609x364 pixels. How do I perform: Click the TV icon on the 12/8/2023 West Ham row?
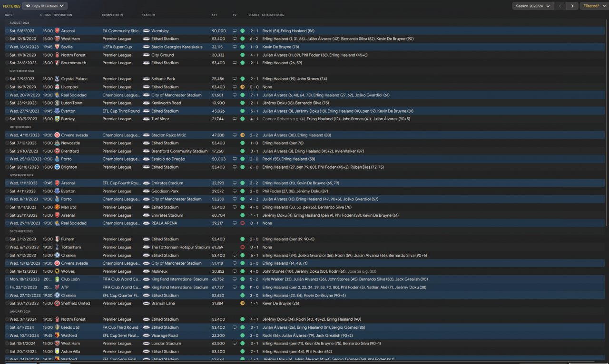[235, 39]
